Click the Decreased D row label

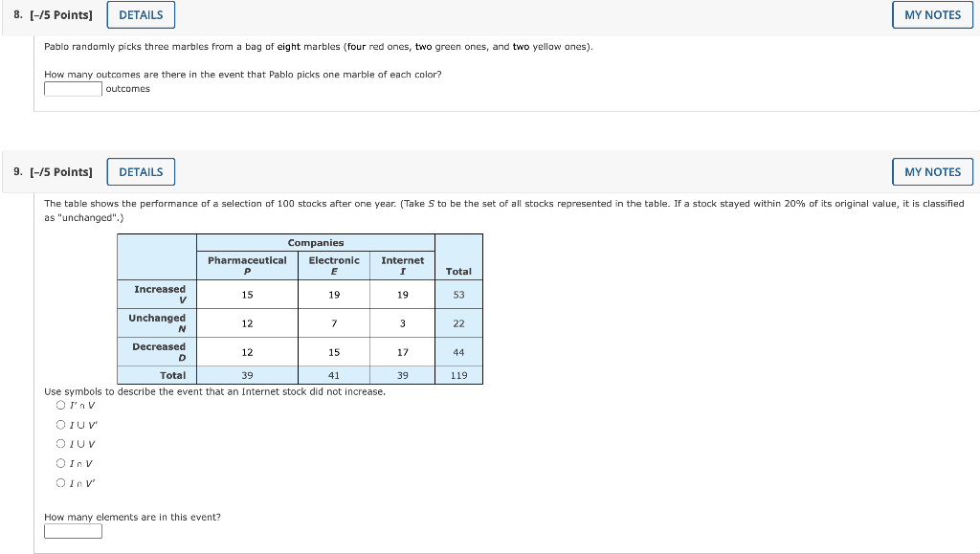pyautogui.click(x=156, y=351)
